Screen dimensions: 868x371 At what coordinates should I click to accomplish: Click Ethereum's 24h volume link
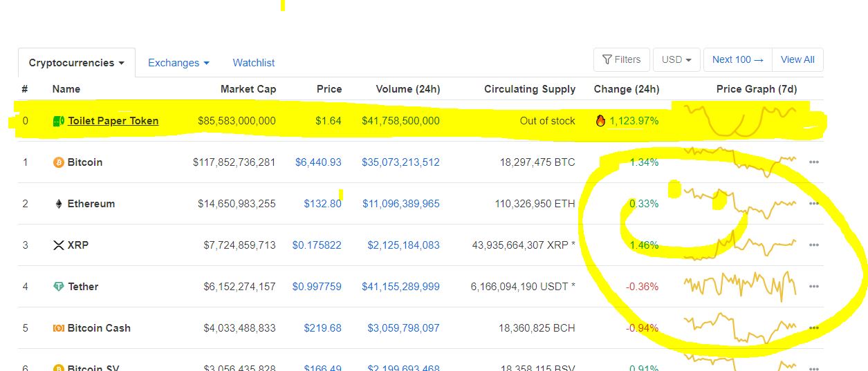tap(400, 204)
